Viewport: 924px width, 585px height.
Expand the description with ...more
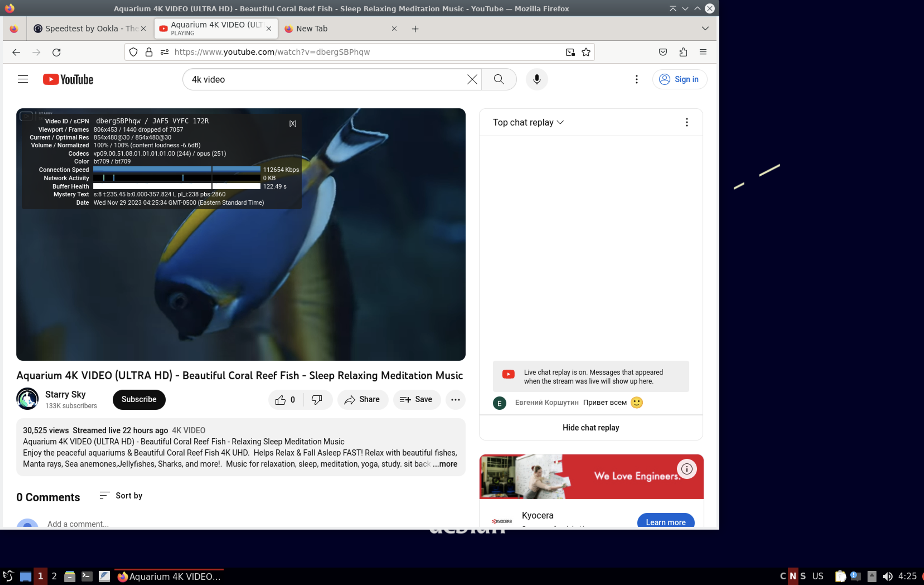coord(445,463)
